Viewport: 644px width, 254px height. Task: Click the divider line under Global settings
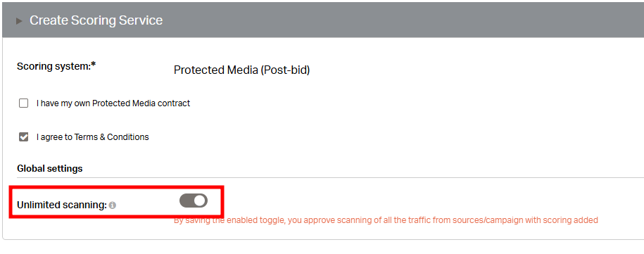click(x=330, y=178)
